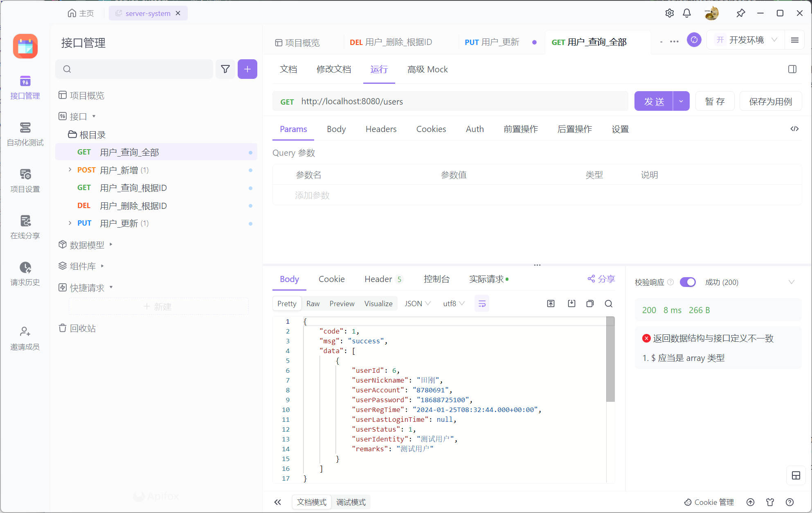Expand the POST 用户_新增 tree item
Image resolution: width=812 pixels, height=513 pixels.
[x=70, y=170]
